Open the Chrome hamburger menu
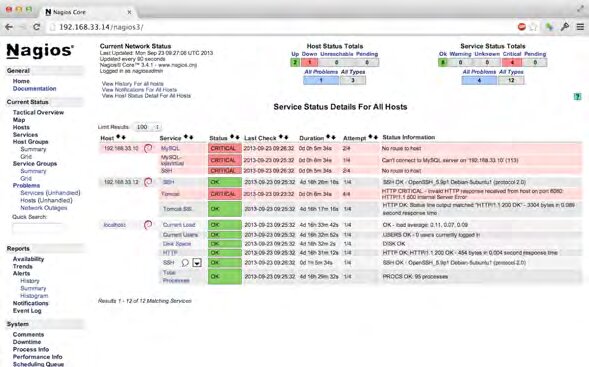Image resolution: width=589 pixels, height=367 pixels. click(x=580, y=27)
